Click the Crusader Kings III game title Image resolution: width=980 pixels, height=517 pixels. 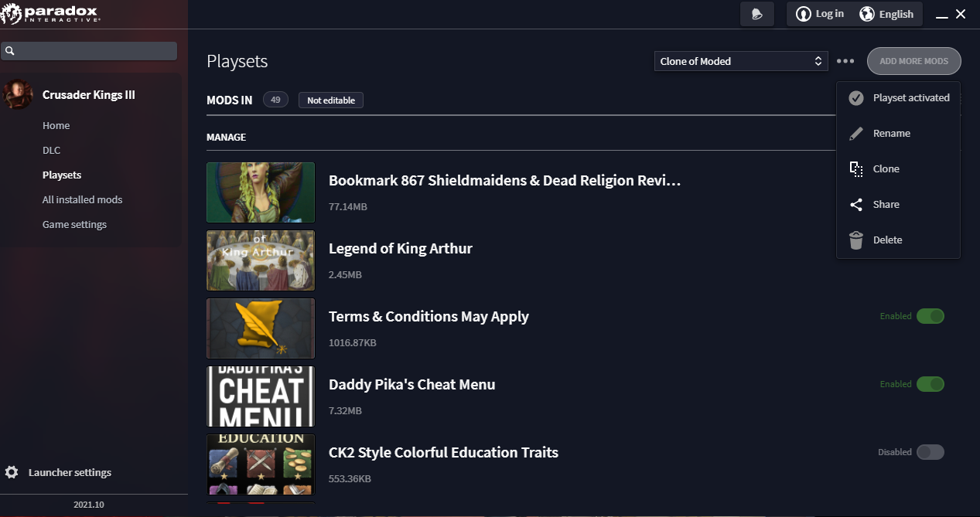click(89, 94)
